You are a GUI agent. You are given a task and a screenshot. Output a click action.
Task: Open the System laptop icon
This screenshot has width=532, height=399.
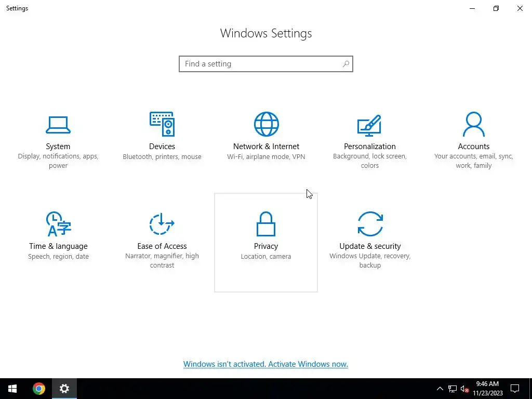pyautogui.click(x=58, y=125)
